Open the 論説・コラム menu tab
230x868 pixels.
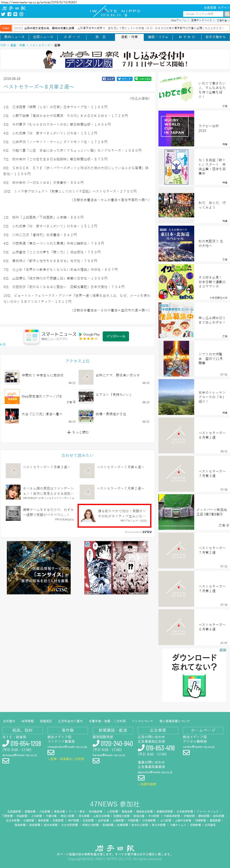[x=158, y=37]
